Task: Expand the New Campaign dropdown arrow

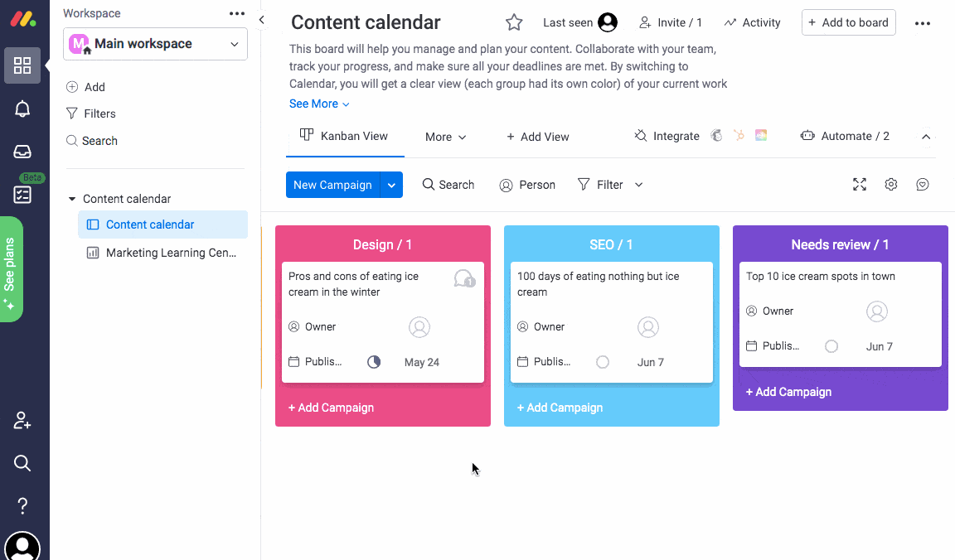Action: click(x=391, y=185)
